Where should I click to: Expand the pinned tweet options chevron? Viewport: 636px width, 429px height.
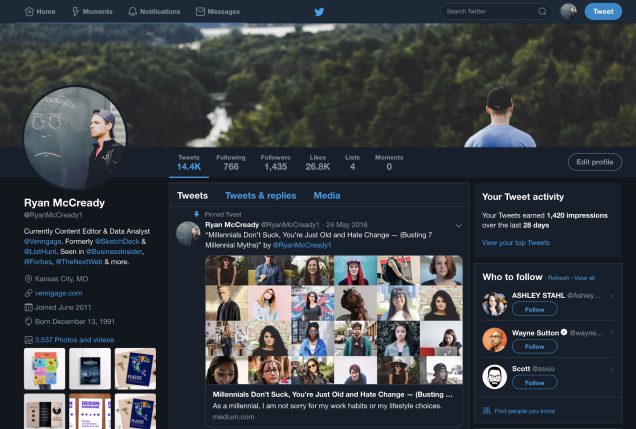[458, 225]
